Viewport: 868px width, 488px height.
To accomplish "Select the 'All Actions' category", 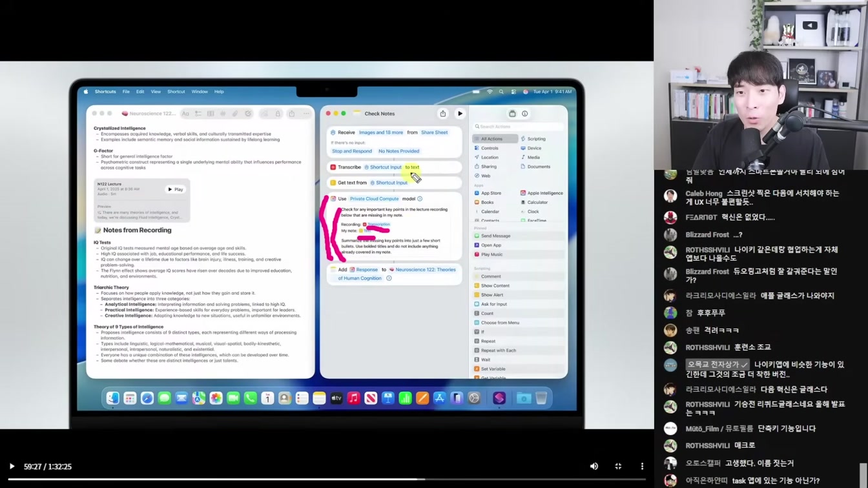I will tap(495, 139).
